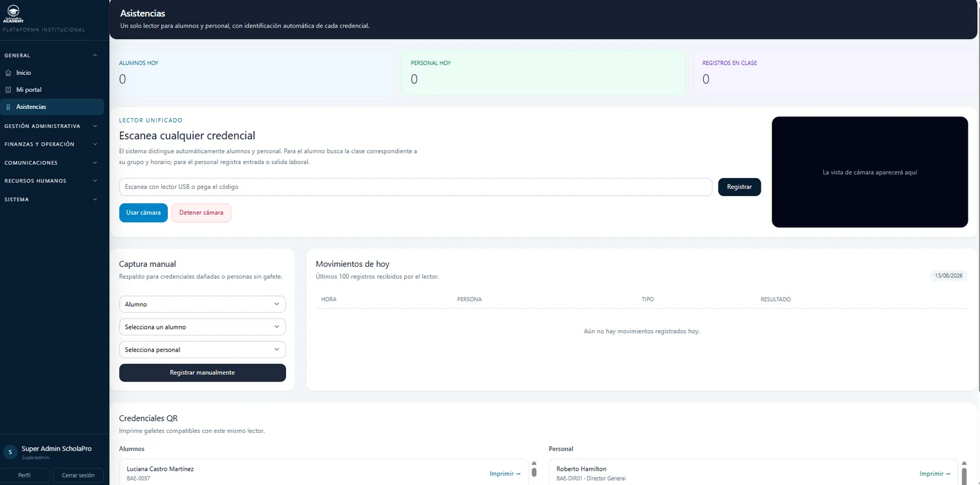This screenshot has width=980, height=485.
Task: Click the Alumnos list scrollbar
Action: [534, 472]
